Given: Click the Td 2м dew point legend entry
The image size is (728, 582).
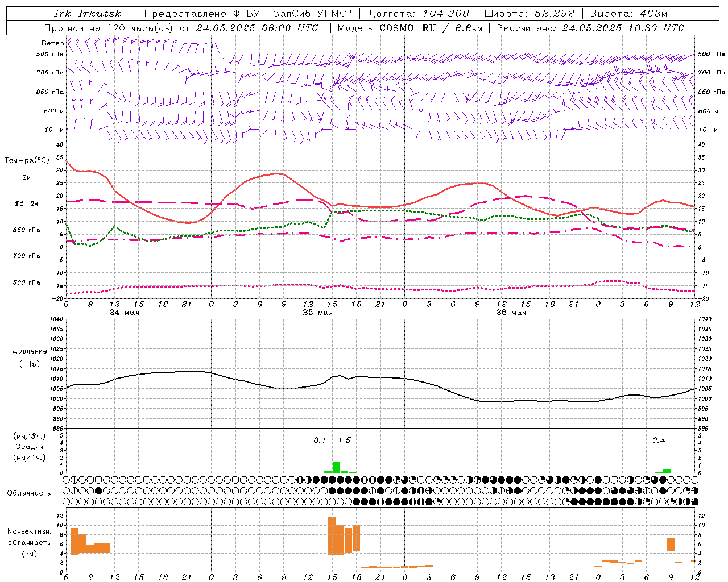Looking at the screenshot, I should click(x=27, y=203).
